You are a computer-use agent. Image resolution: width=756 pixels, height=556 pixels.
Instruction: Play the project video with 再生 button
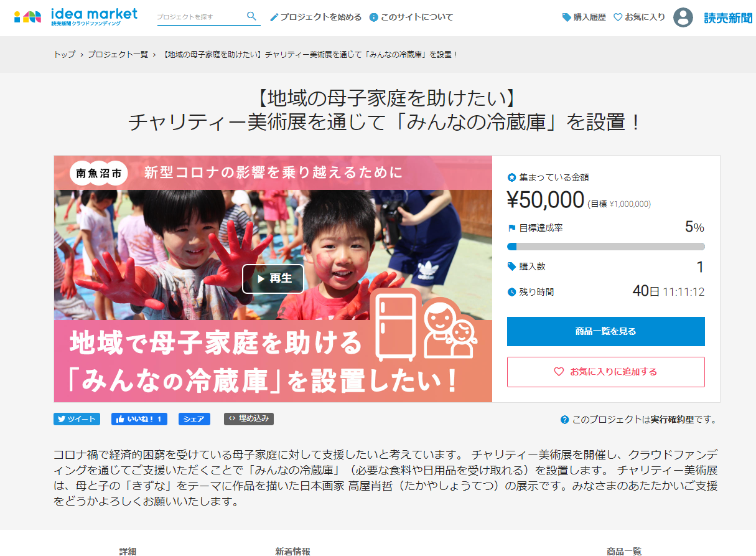click(273, 279)
